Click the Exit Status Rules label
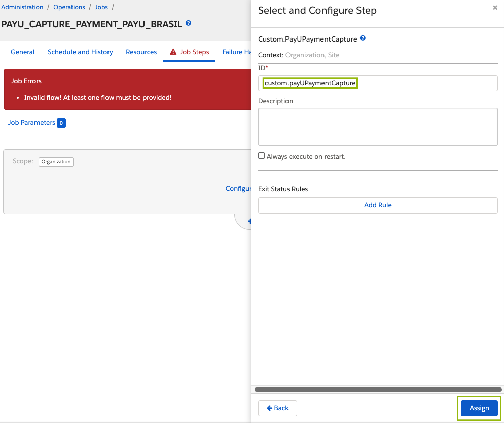 point(283,189)
